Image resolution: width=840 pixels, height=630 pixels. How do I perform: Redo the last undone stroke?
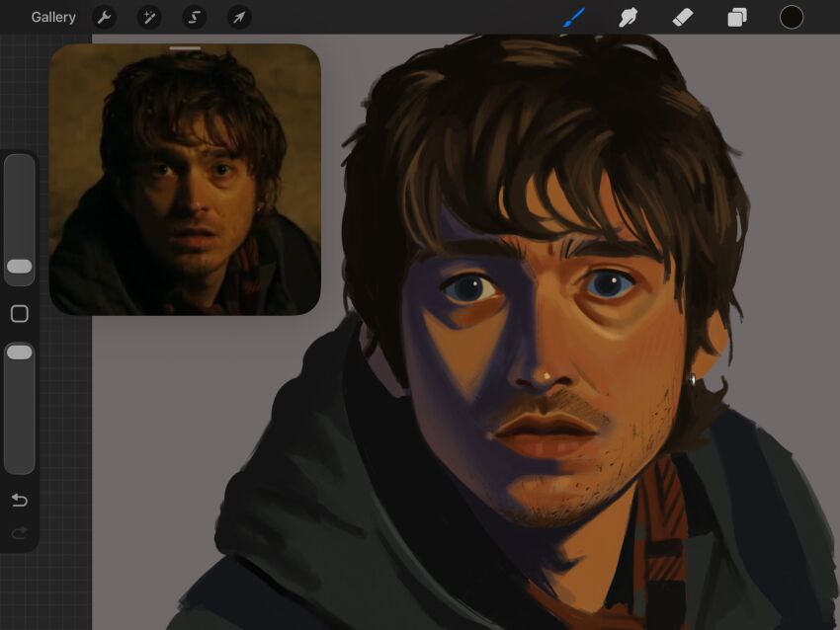20,532
